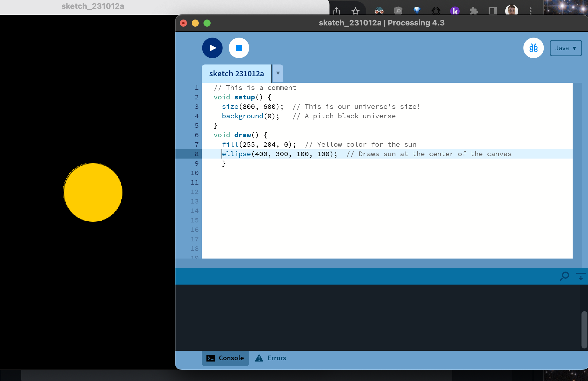
Task: Open the browser extensions puzzle icon
Action: tap(474, 11)
